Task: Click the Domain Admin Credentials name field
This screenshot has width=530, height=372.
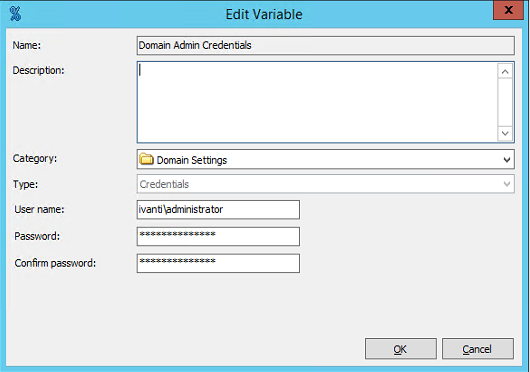Action: (x=326, y=45)
